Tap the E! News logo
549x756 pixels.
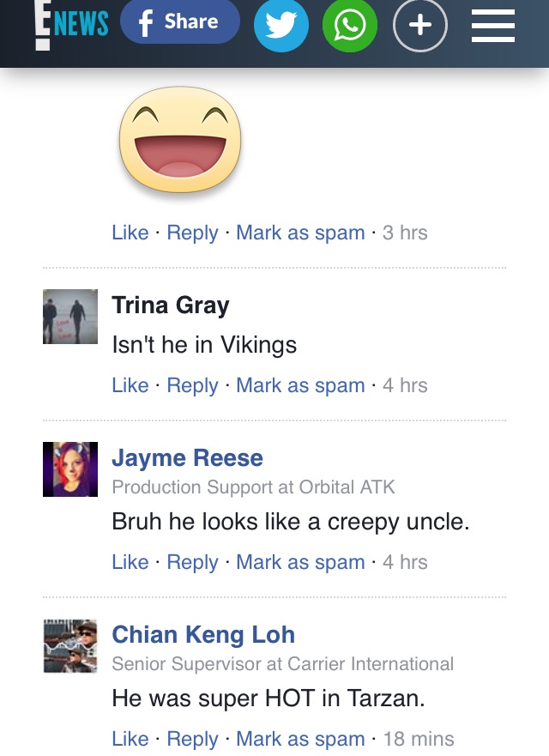71,25
